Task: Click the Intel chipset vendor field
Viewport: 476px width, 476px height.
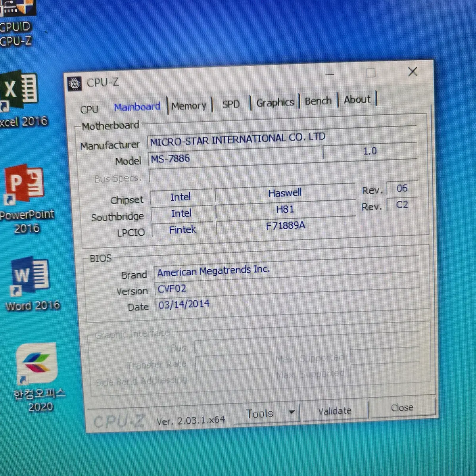Action: tap(180, 197)
